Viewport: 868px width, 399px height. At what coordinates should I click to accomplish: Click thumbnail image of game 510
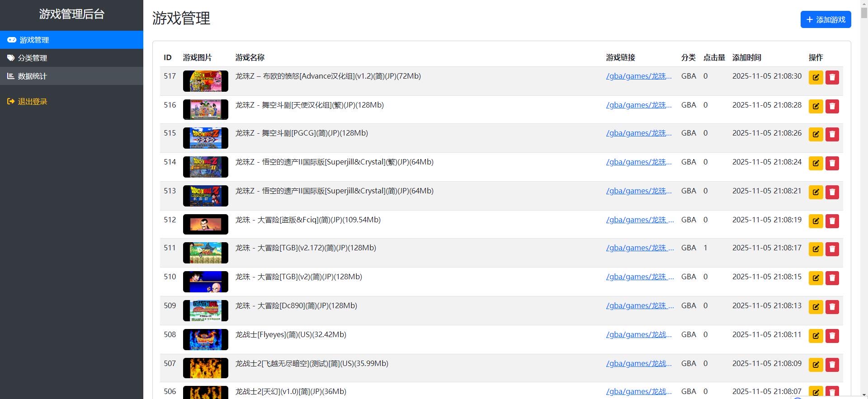click(x=205, y=282)
